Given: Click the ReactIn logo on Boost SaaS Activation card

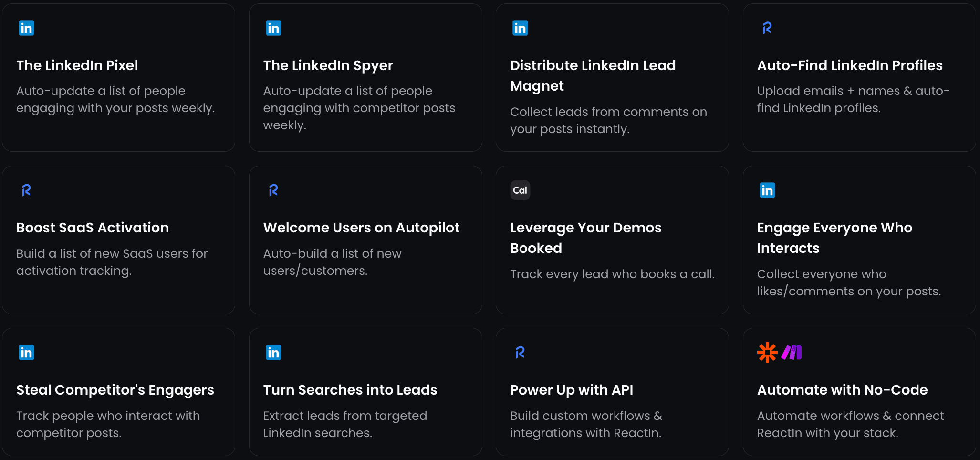Looking at the screenshot, I should pos(26,190).
